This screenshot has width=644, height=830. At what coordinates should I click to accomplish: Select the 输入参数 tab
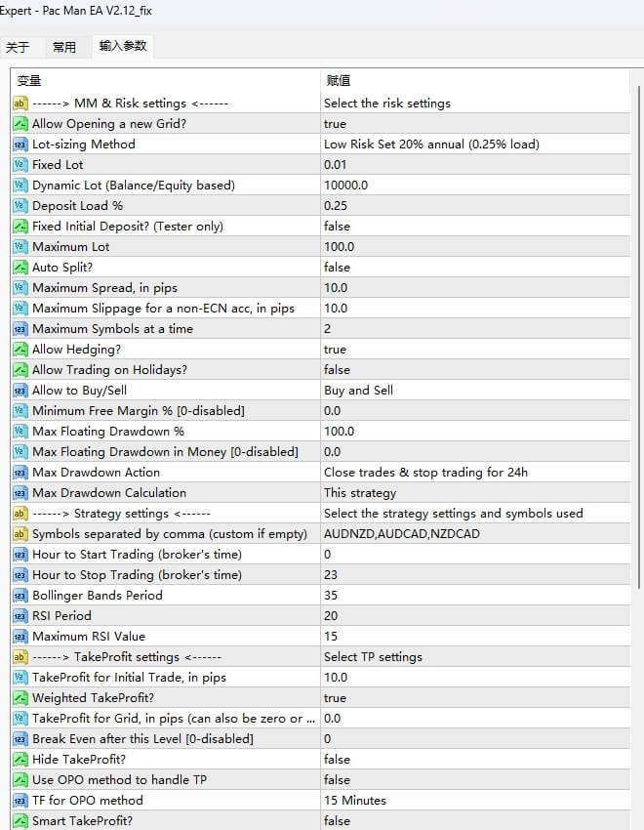(123, 46)
